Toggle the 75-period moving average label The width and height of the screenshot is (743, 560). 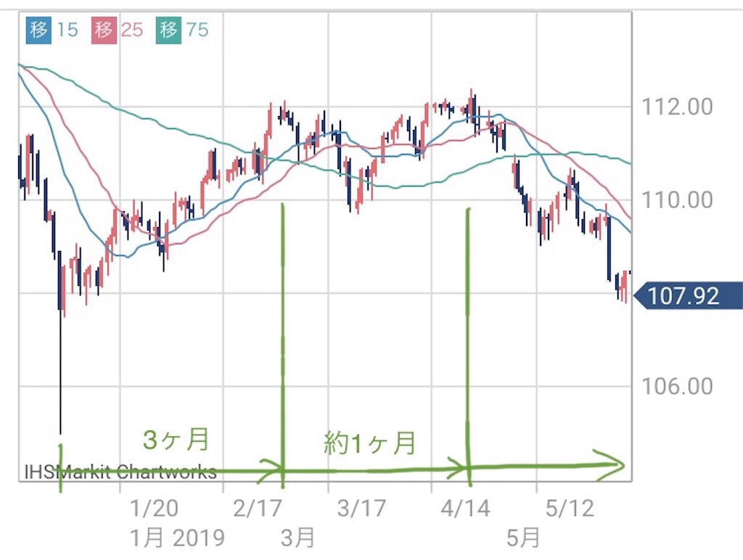tap(197, 30)
